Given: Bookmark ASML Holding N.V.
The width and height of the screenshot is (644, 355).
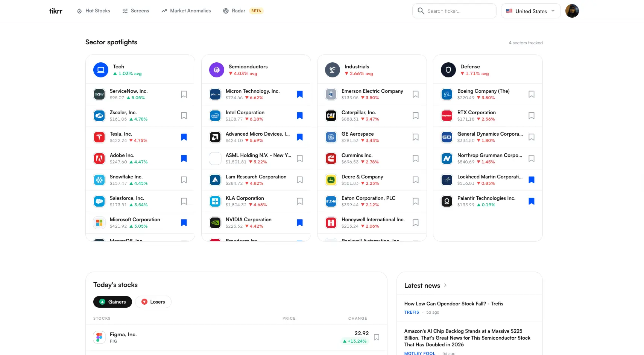Looking at the screenshot, I should pyautogui.click(x=300, y=159).
